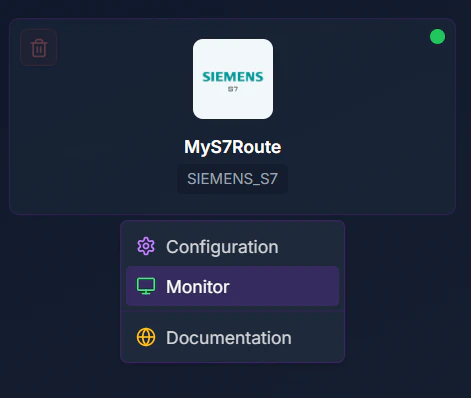Choose Monitor in the context menu

pyautogui.click(x=232, y=286)
